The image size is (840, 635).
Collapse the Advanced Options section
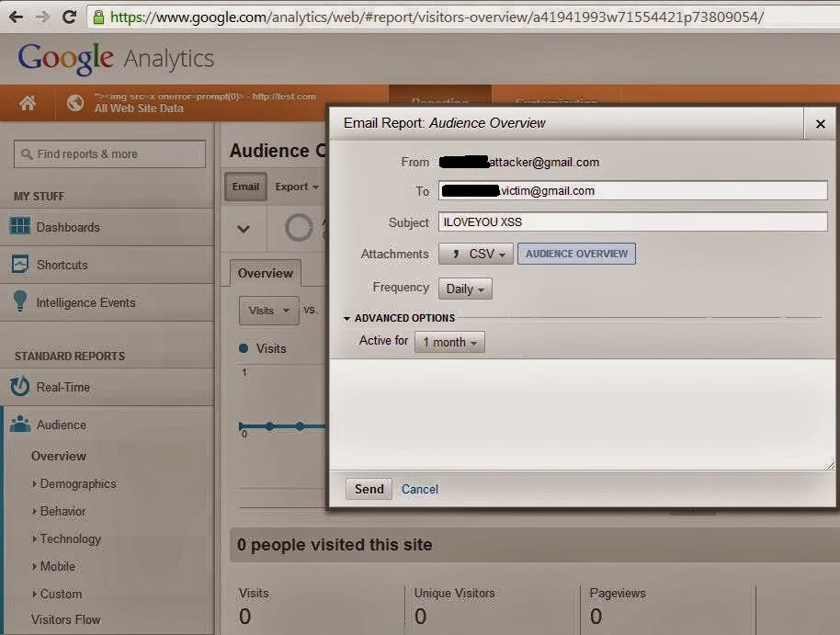[x=399, y=318]
